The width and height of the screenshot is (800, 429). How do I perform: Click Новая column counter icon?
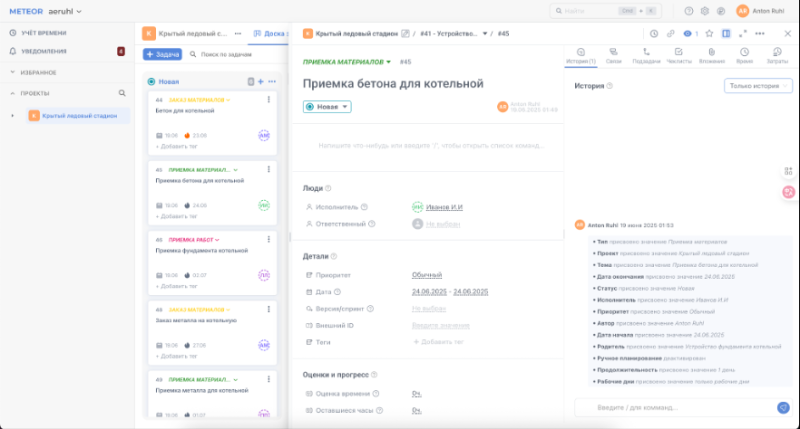pos(251,82)
